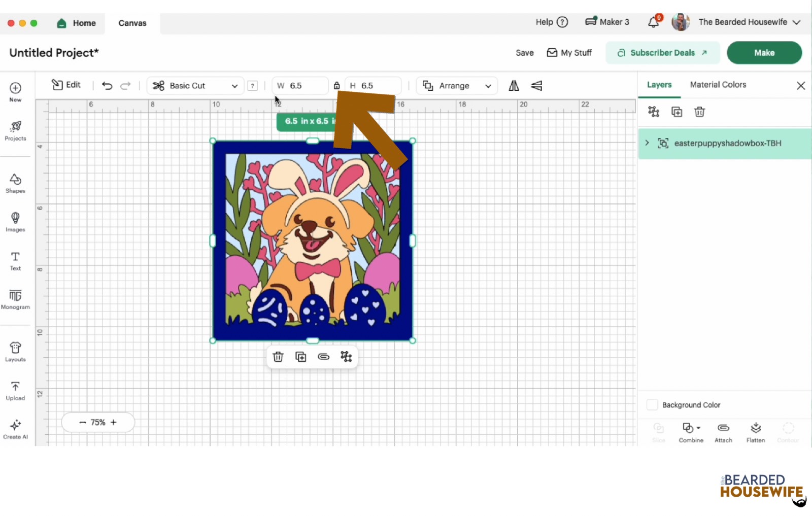Click the Mirror horizontal icon in the toolbar
Image resolution: width=812 pixels, height=516 pixels.
[513, 85]
